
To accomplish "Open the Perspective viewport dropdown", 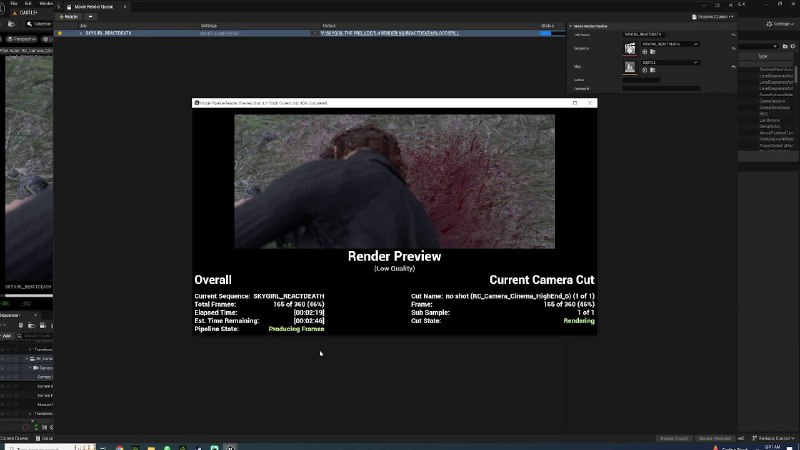I will click(x=22, y=39).
